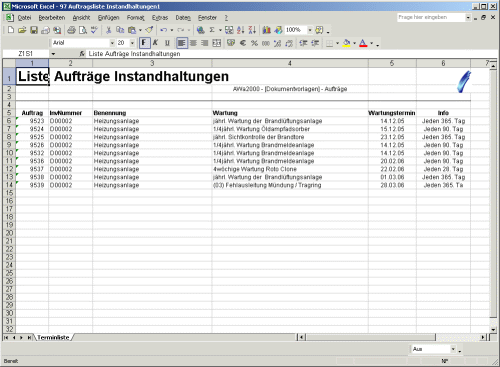
Task: Open an existing file via folder icon
Action: 22,30
